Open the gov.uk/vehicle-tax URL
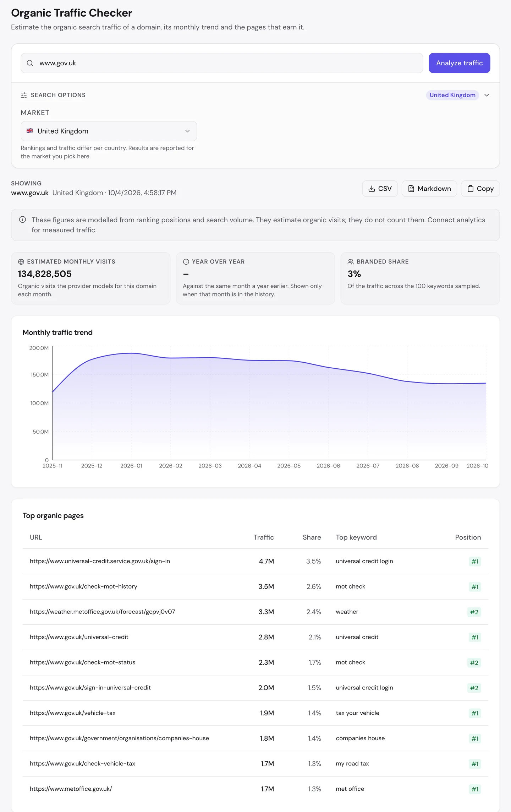Viewport: 511px width, 812px height. pos(72,713)
